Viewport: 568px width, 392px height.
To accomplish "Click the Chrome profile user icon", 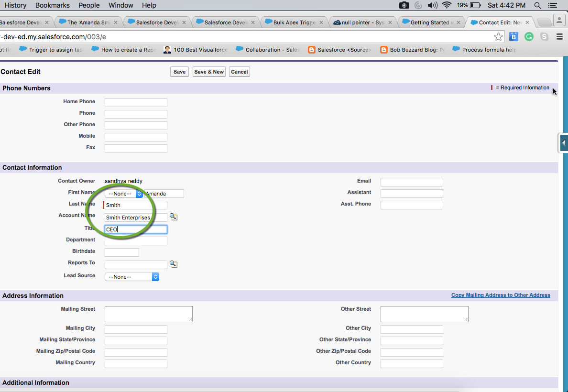I will click(x=560, y=20).
